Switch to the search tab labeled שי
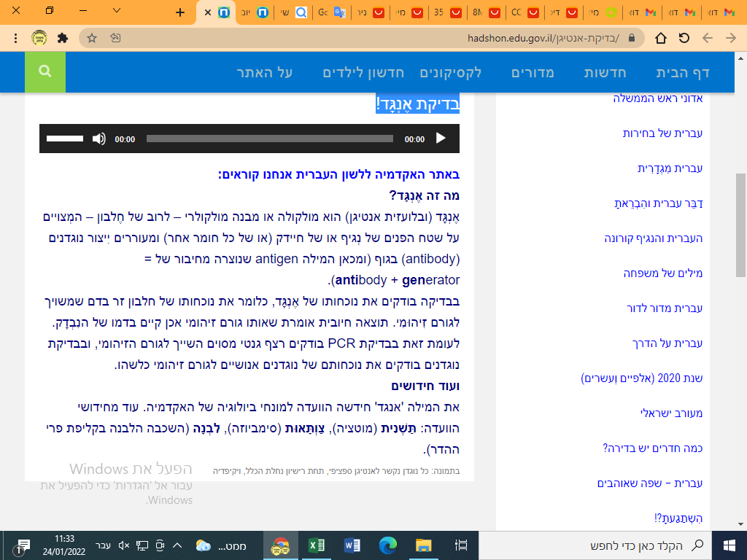This screenshot has height=560, width=747. coord(293,13)
